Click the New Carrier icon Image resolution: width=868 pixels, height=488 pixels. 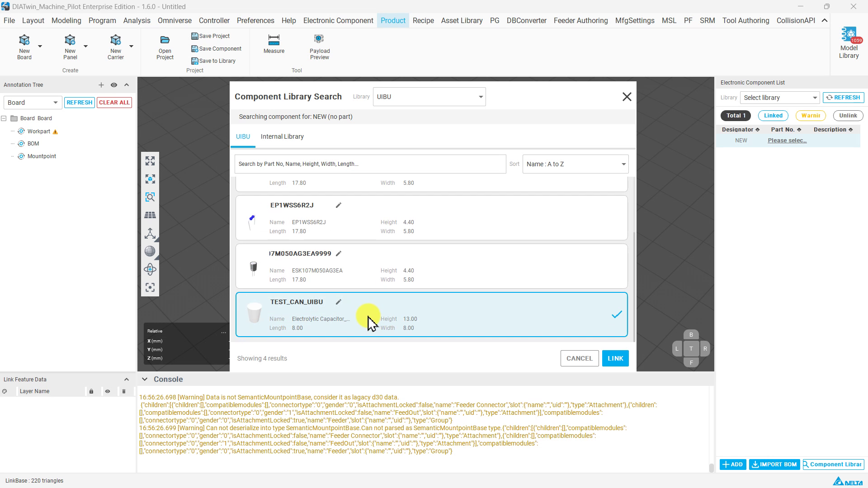pyautogui.click(x=116, y=47)
